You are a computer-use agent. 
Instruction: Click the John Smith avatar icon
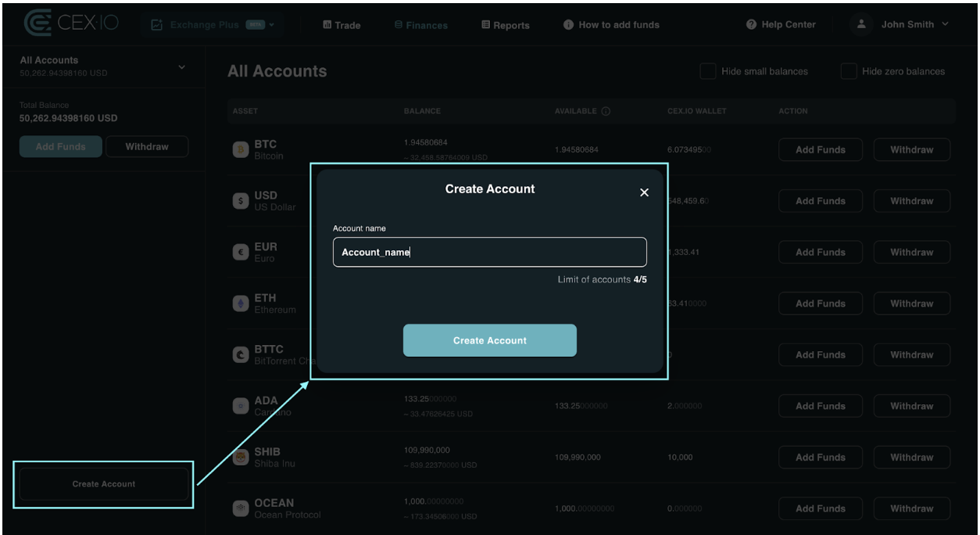[861, 24]
